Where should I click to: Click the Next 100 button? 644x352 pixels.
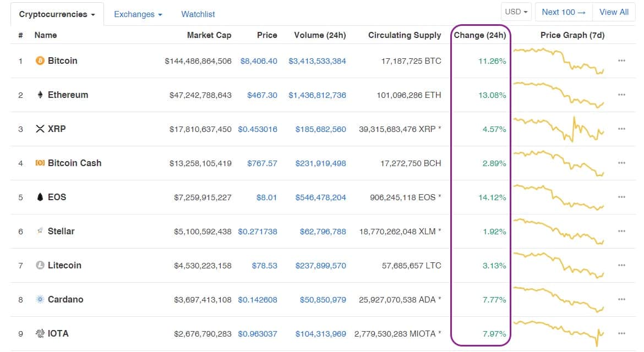point(563,12)
